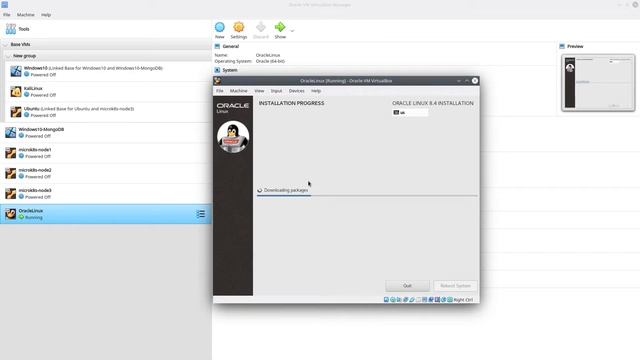Viewport: 640px width, 360px height.
Task: Click the 'Oracle (64-bit)' operating system value
Action: 270,61
